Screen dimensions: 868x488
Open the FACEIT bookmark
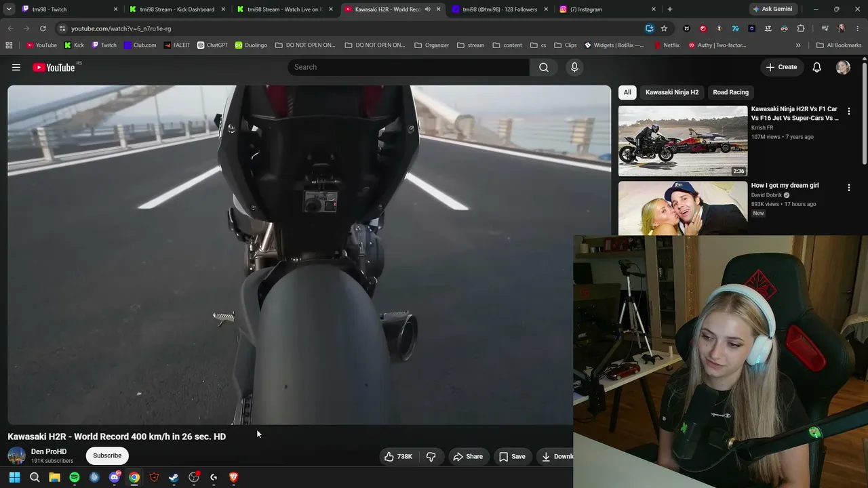[x=177, y=45]
